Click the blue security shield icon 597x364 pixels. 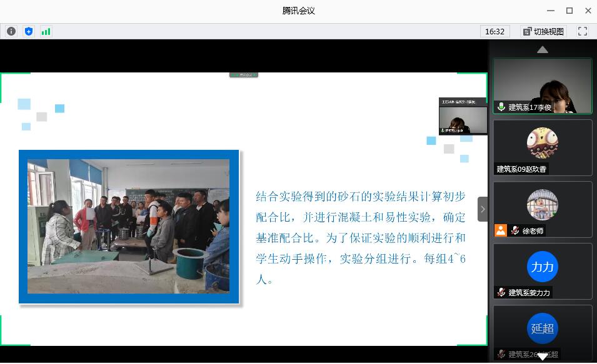point(29,31)
